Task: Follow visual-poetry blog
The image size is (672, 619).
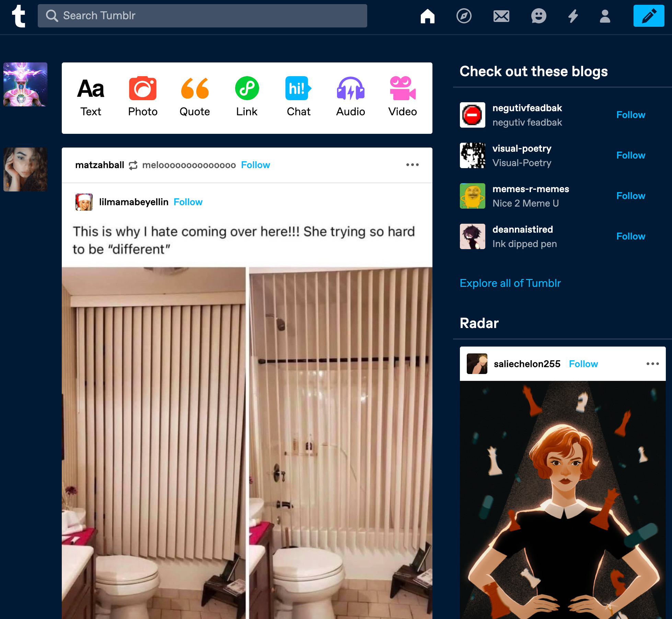Action: pyautogui.click(x=631, y=155)
